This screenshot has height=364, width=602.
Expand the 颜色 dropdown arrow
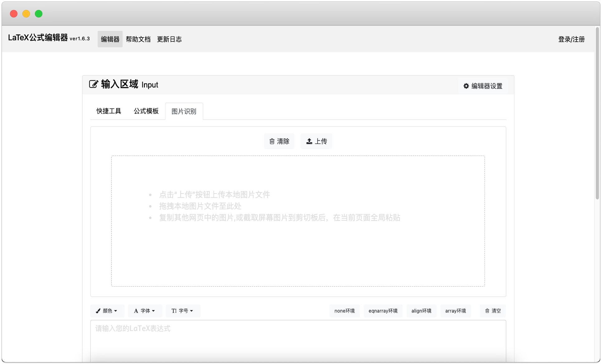point(116,311)
